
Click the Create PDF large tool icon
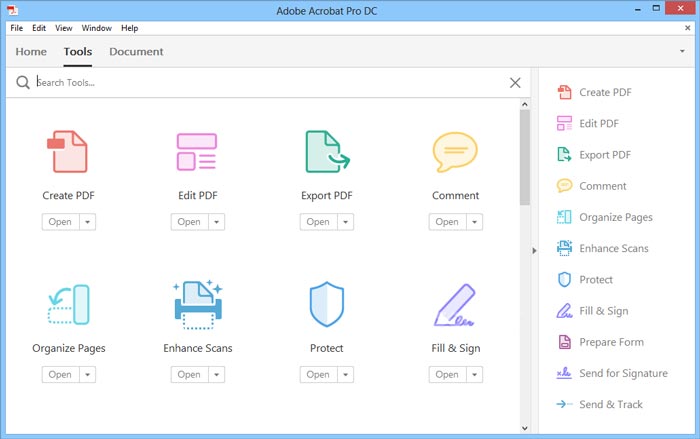(x=67, y=151)
